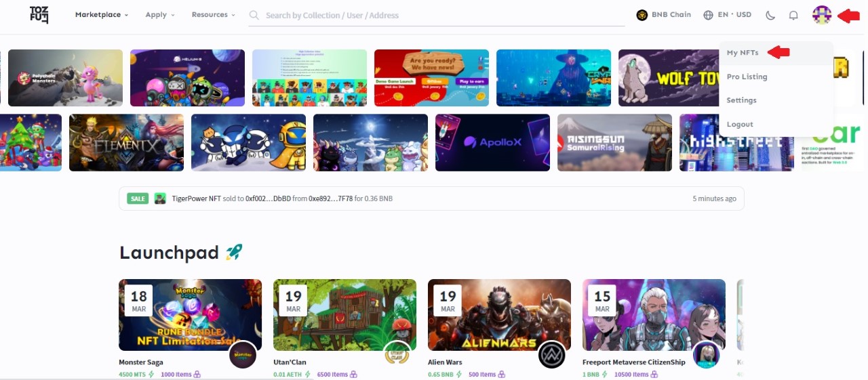Click the Alien Wars title link
The width and height of the screenshot is (868, 380).
pyautogui.click(x=445, y=362)
